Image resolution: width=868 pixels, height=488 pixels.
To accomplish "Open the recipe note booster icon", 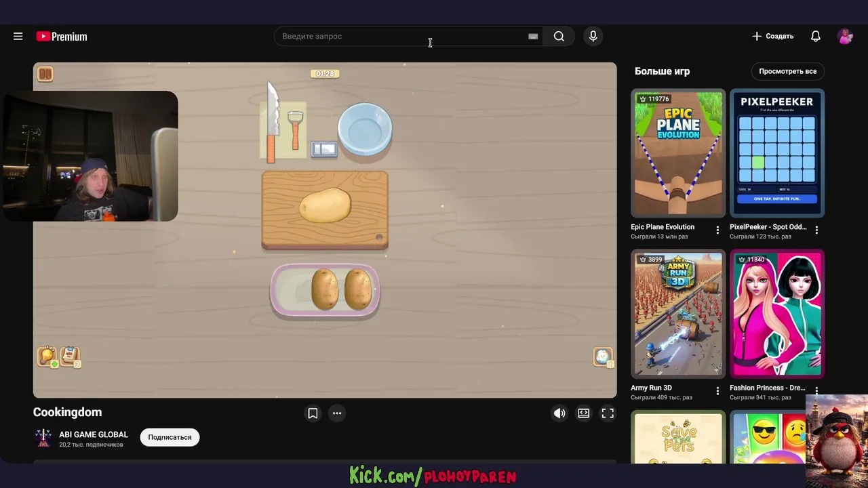I will [x=71, y=357].
